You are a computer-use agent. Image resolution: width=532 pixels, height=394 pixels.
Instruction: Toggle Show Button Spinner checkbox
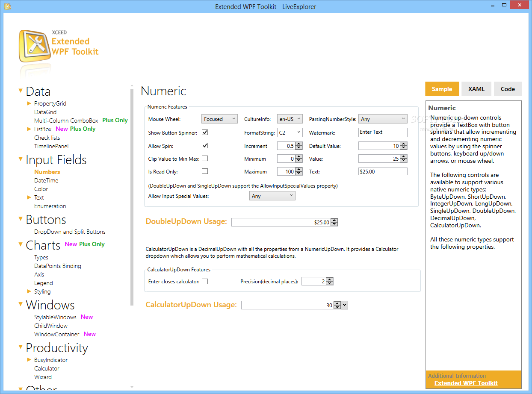coord(205,132)
